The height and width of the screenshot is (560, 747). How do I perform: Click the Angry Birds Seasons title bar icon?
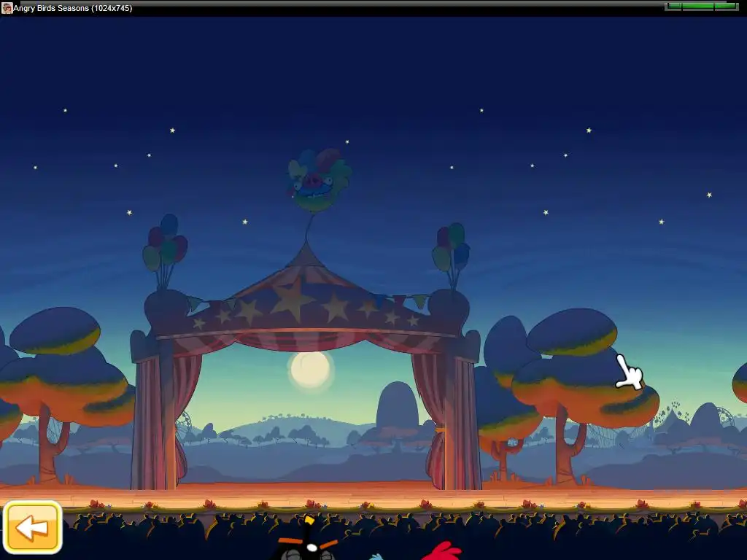tap(7, 7)
